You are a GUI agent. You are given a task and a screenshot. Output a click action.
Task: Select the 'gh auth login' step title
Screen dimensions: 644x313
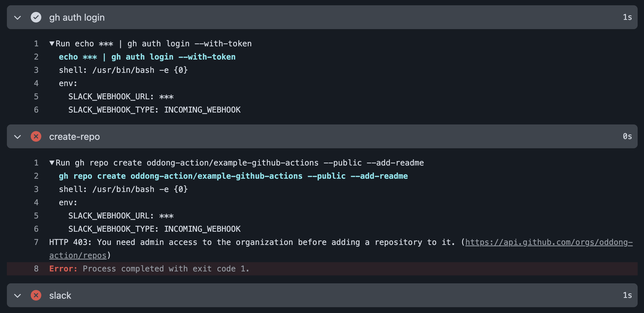click(77, 17)
